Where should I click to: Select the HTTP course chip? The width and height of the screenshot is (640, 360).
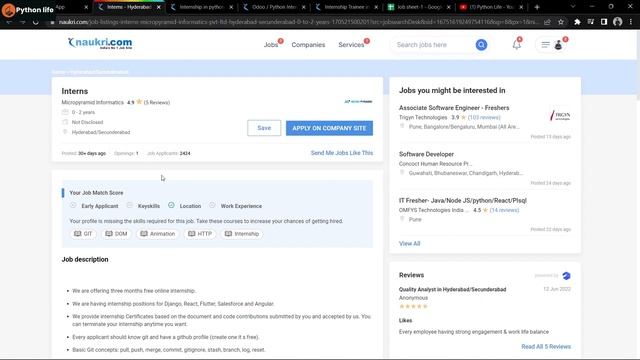tap(200, 234)
